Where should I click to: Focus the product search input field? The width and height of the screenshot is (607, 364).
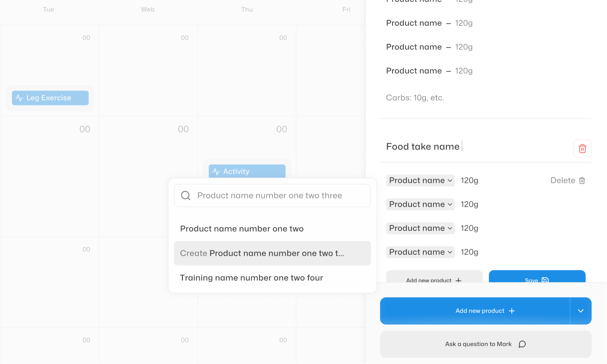click(272, 195)
